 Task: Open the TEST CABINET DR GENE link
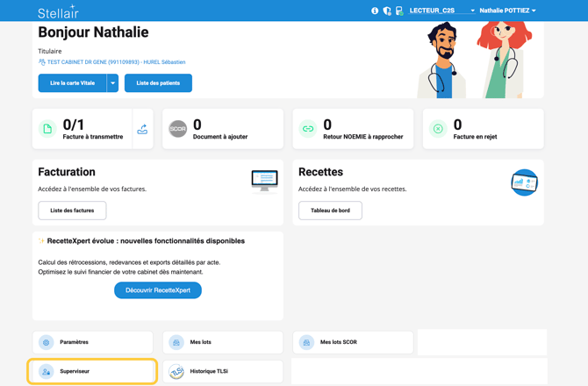(x=116, y=62)
